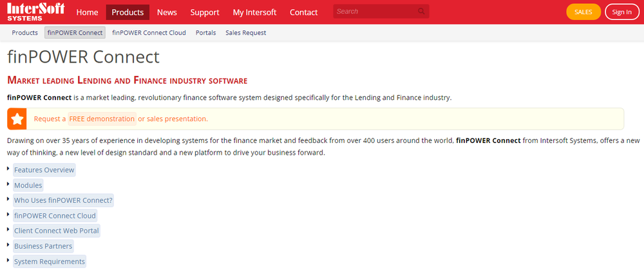The height and width of the screenshot is (270, 644).
Task: Click the FREE demonstration link
Action: tap(102, 119)
